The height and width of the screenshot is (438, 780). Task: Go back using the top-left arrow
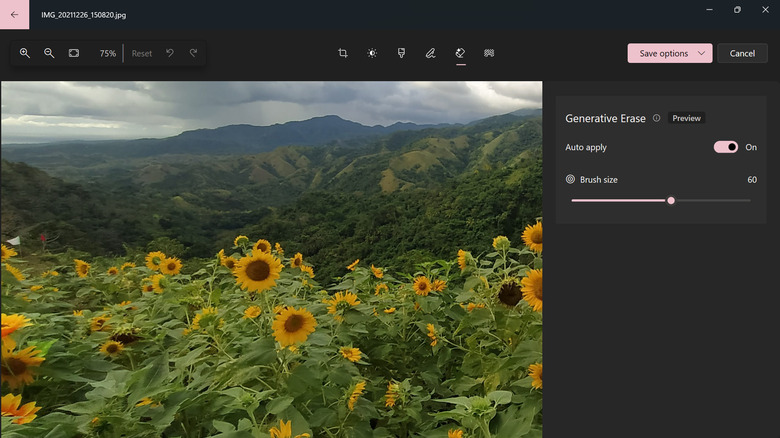14,15
